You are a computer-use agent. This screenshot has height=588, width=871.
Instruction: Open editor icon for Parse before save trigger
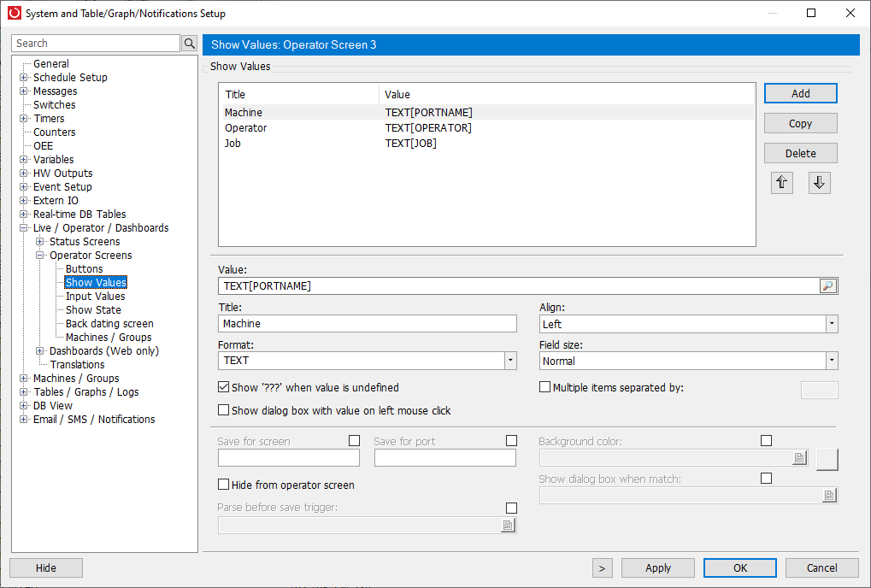(508, 526)
